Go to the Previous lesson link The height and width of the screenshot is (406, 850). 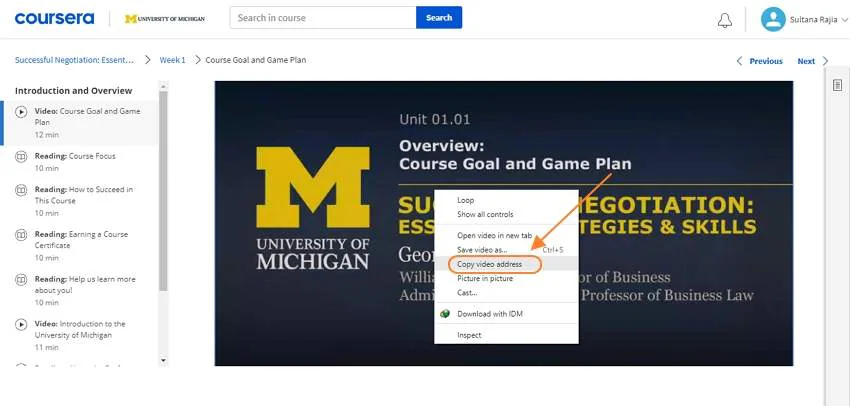tap(760, 61)
